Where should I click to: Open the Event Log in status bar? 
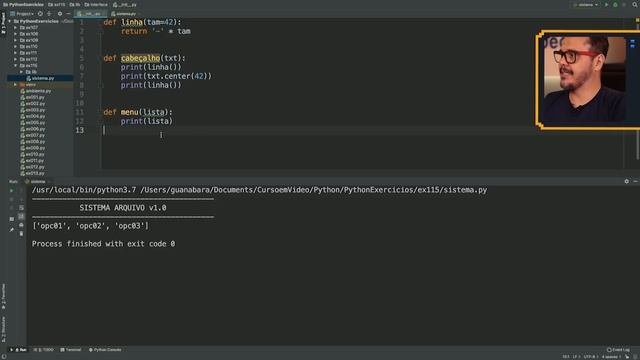618,350
